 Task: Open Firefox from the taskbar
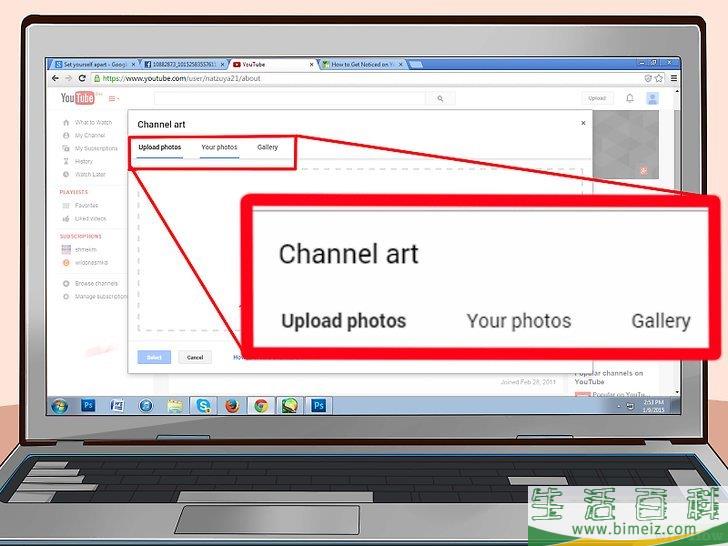[232, 406]
